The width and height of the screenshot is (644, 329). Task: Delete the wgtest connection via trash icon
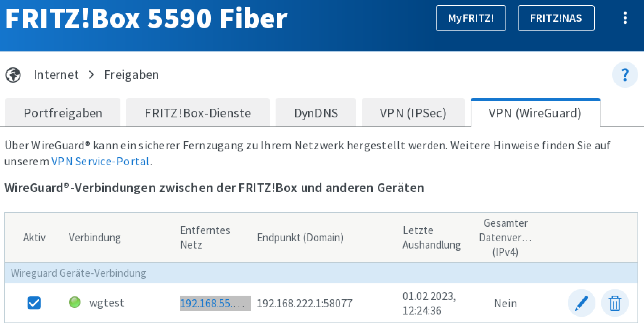click(615, 303)
